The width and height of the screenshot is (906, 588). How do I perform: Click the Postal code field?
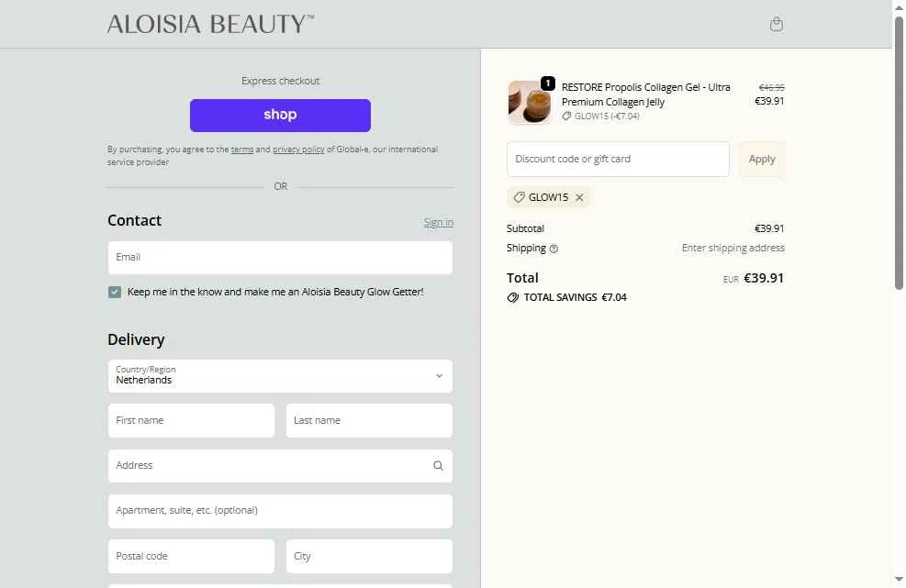tap(191, 556)
